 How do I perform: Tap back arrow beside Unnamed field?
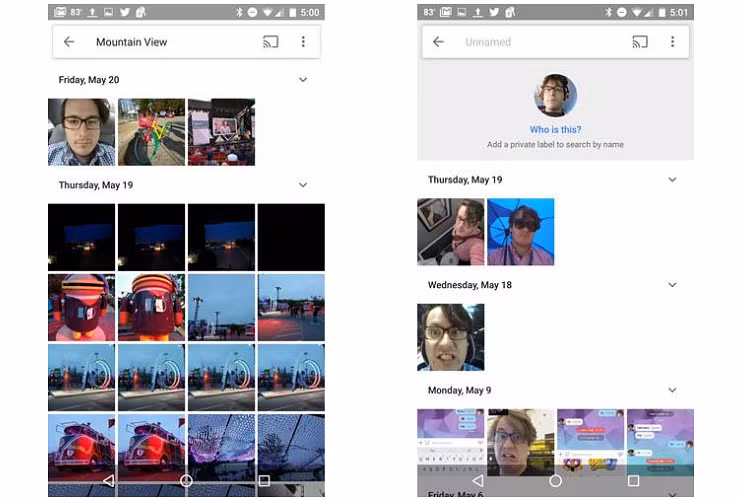click(x=438, y=42)
